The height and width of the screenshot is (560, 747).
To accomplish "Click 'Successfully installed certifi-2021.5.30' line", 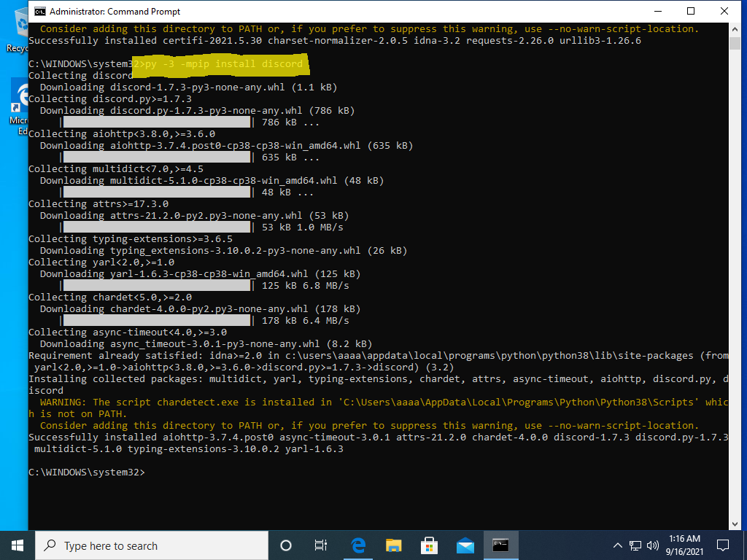I will [334, 41].
